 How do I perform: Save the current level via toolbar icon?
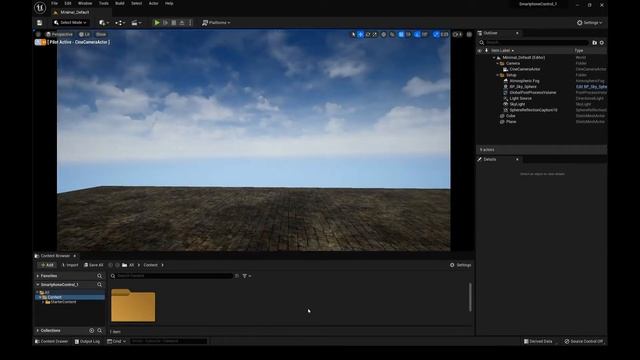(39, 23)
